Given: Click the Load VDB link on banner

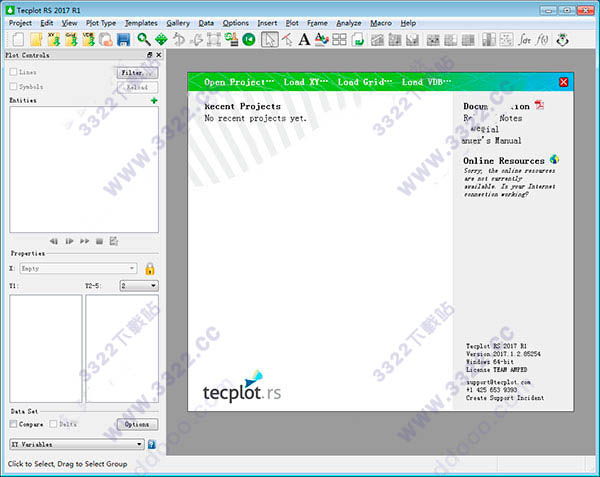Looking at the screenshot, I should point(426,82).
